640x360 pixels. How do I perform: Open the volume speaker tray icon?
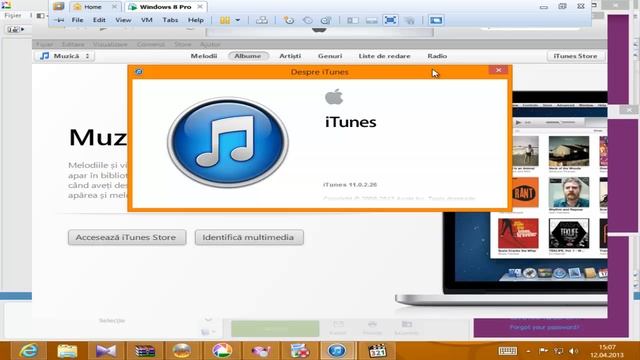point(573,351)
